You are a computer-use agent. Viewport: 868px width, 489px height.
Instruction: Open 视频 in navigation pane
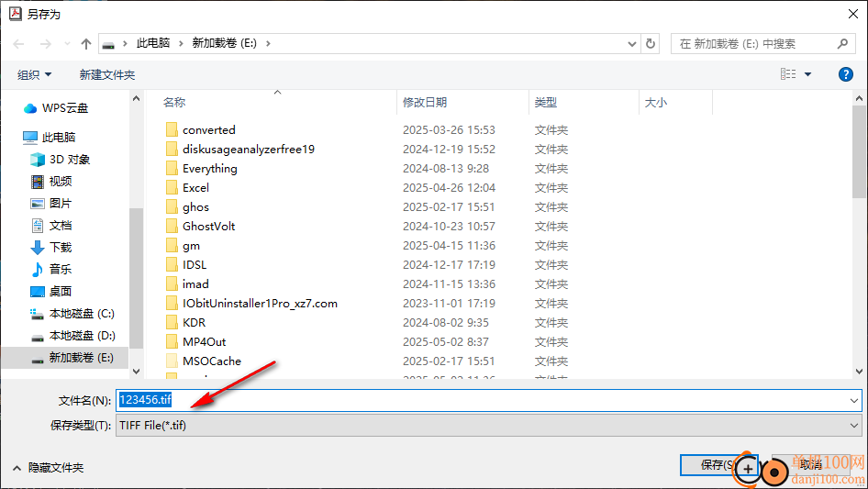(x=51, y=181)
